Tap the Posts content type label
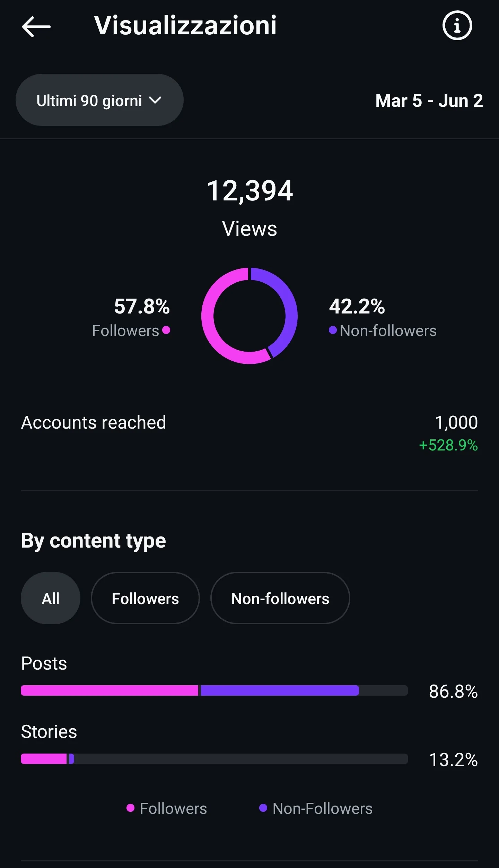Viewport: 499px width, 868px height. (44, 663)
